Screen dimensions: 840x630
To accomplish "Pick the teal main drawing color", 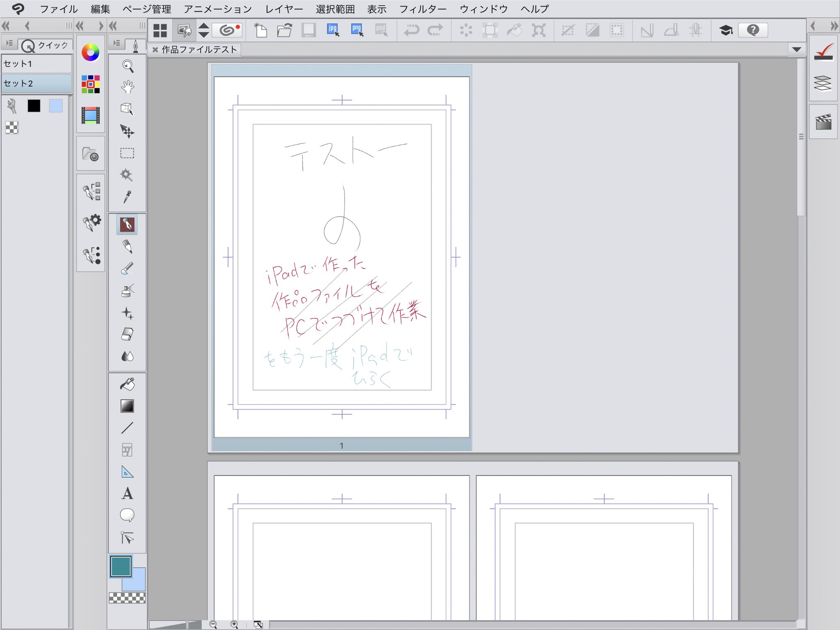I will (x=121, y=566).
